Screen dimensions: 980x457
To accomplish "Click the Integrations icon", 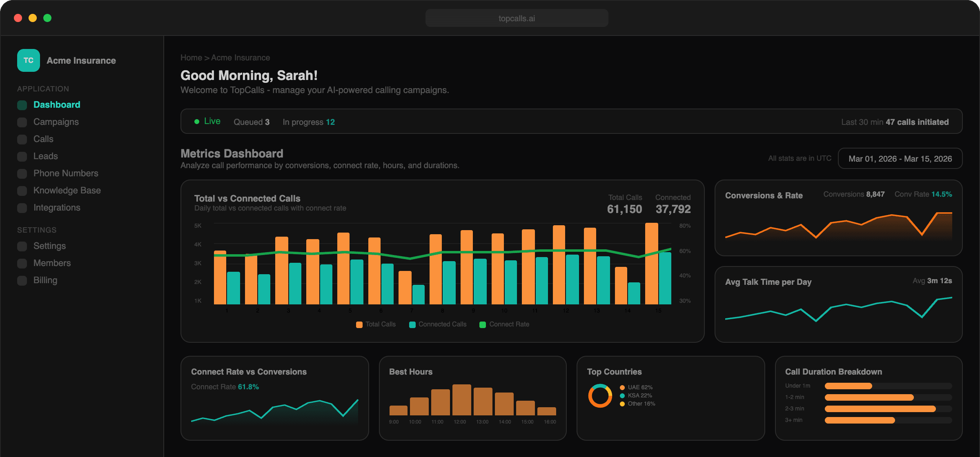I will (x=22, y=207).
